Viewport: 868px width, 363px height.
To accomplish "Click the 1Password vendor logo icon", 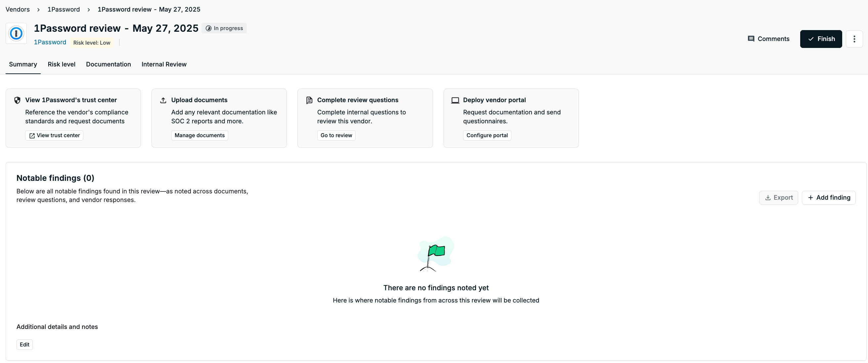I will click(x=16, y=33).
